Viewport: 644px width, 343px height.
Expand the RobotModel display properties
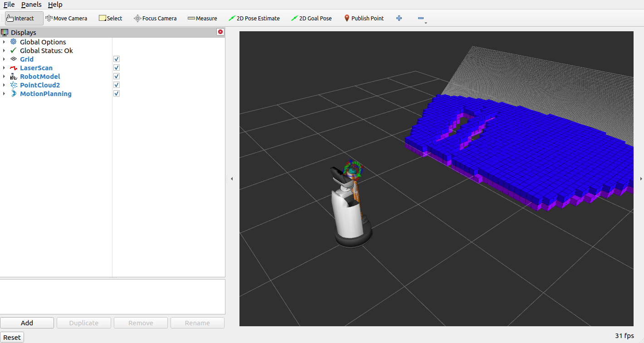4,77
